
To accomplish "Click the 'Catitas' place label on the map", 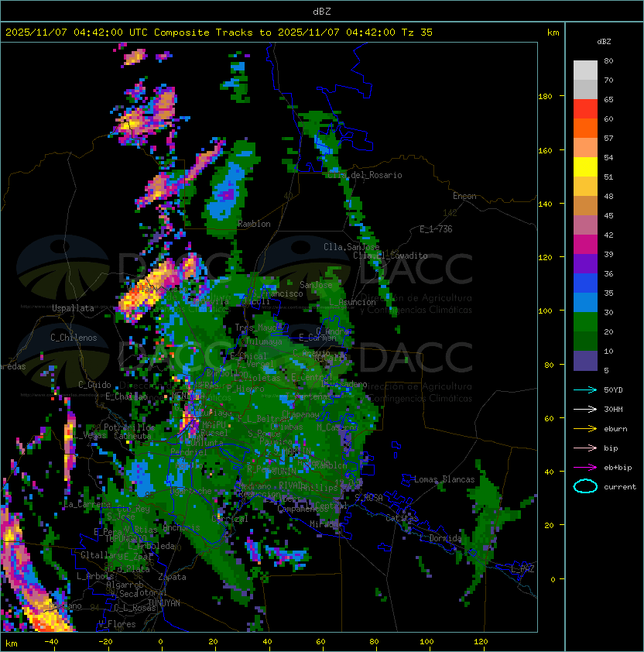I will [402, 518].
